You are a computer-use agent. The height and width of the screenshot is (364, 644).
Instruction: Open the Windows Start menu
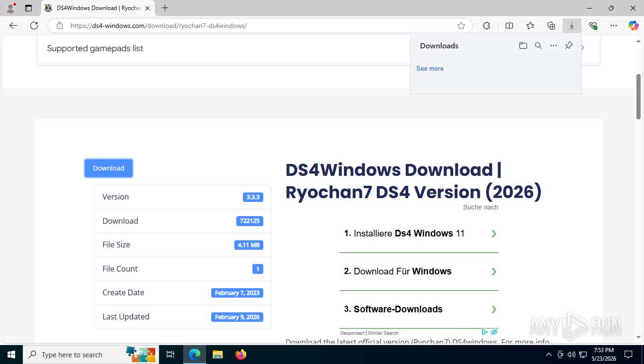click(11, 355)
